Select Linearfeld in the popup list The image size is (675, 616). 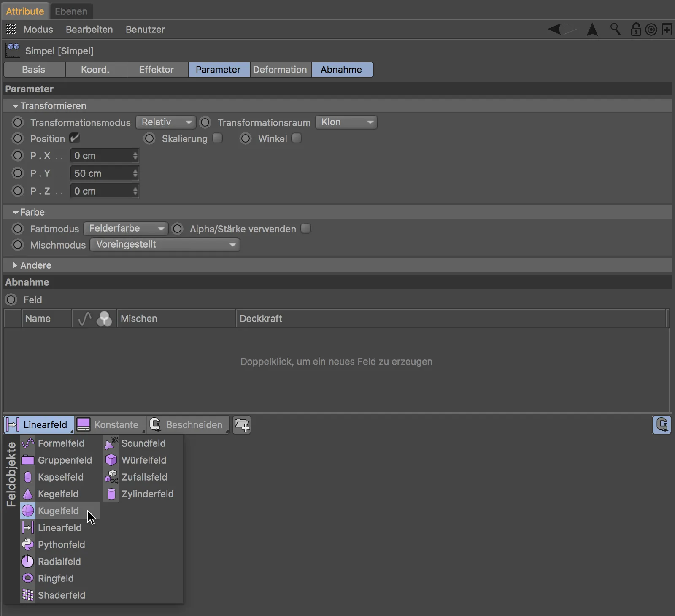tap(60, 527)
